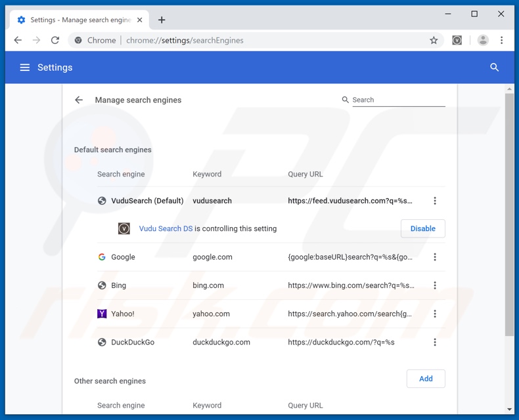The height and width of the screenshot is (420, 519).
Task: Open the Settings hamburger menu
Action: pos(25,68)
